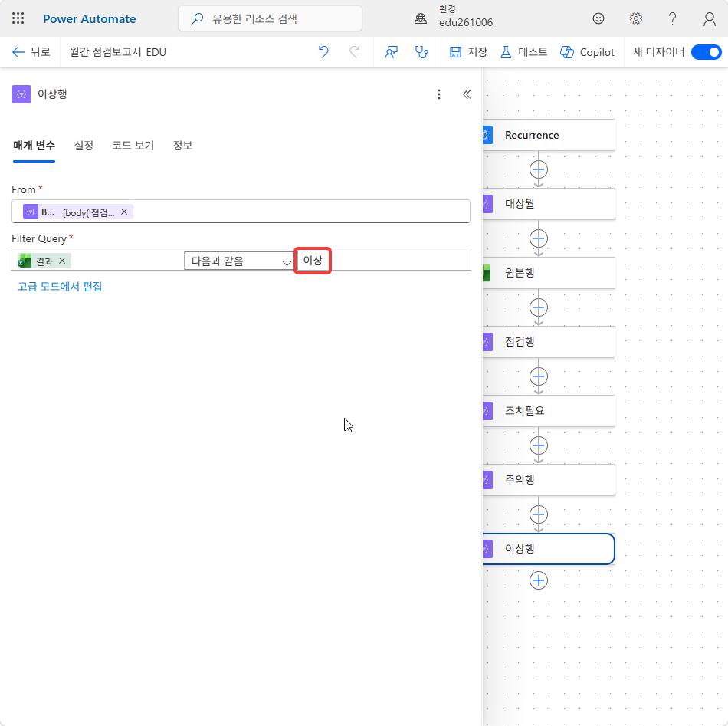Save the flow with 저장
728x726 pixels.
468,52
